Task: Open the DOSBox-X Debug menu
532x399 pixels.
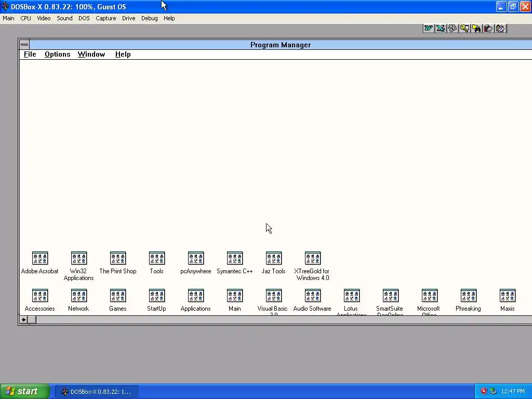Action: click(149, 18)
